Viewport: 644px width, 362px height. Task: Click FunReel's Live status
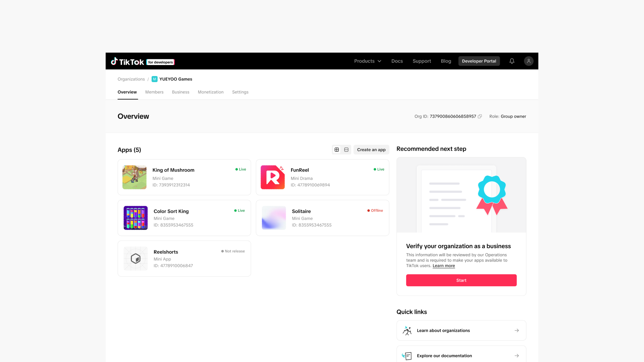point(379,169)
